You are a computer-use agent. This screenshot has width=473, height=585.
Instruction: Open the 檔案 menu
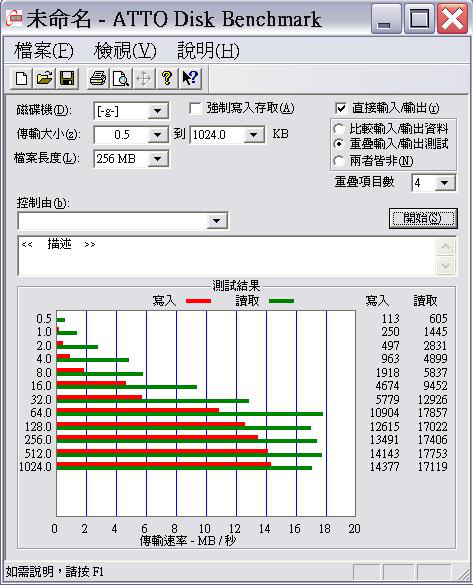tap(44, 51)
